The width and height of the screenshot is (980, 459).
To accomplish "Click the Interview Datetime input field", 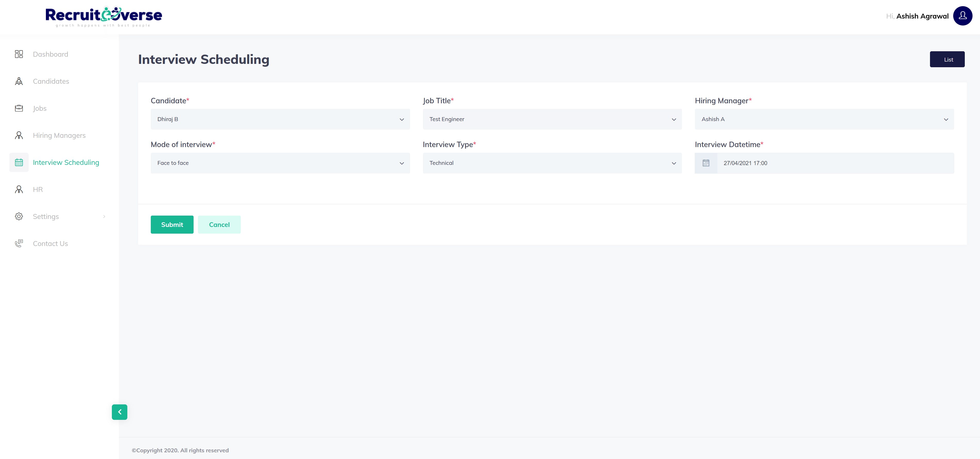I will (835, 163).
